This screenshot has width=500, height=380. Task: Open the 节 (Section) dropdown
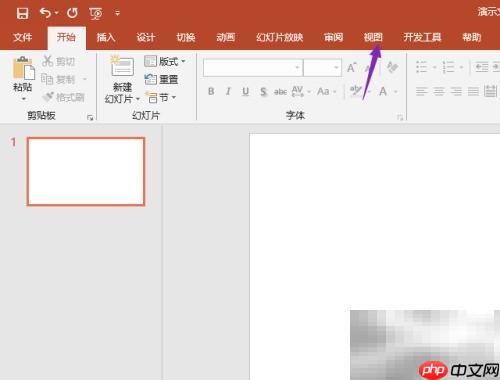(x=161, y=97)
